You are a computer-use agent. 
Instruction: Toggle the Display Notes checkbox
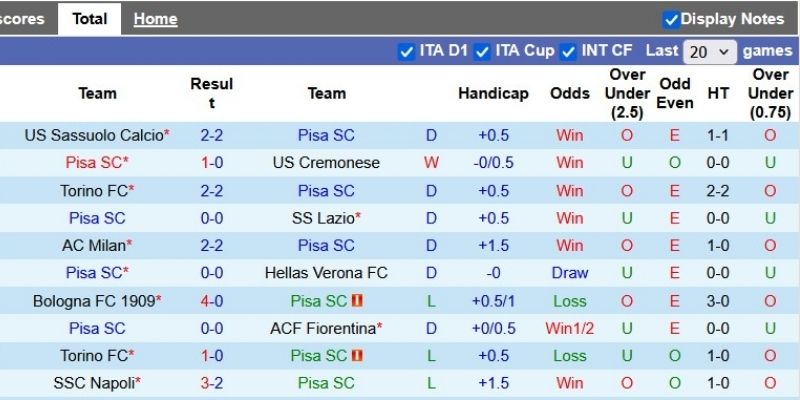pos(671,19)
